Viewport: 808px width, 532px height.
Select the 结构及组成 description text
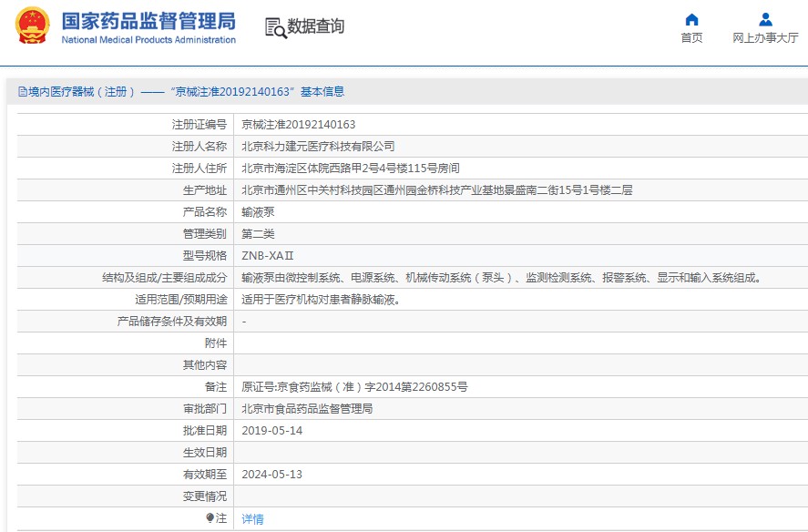(x=502, y=278)
